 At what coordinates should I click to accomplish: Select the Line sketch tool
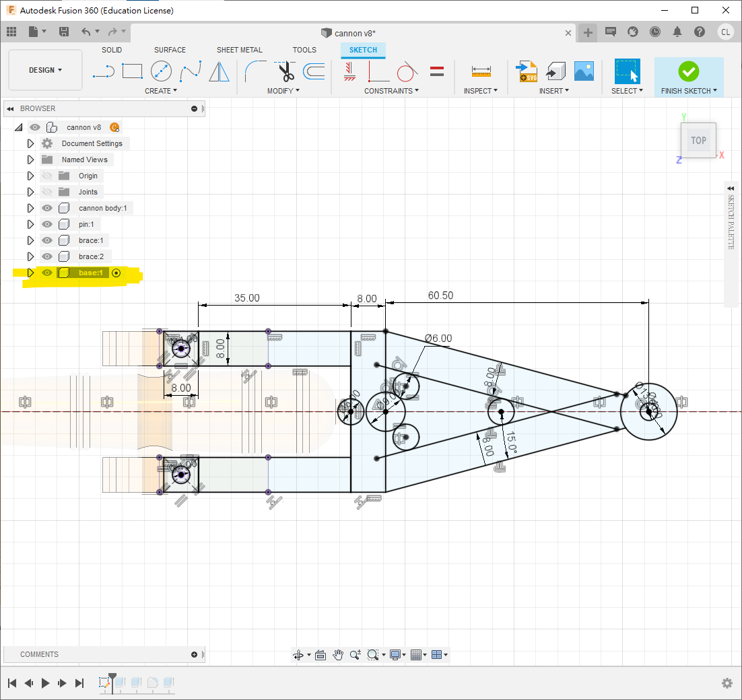(103, 71)
